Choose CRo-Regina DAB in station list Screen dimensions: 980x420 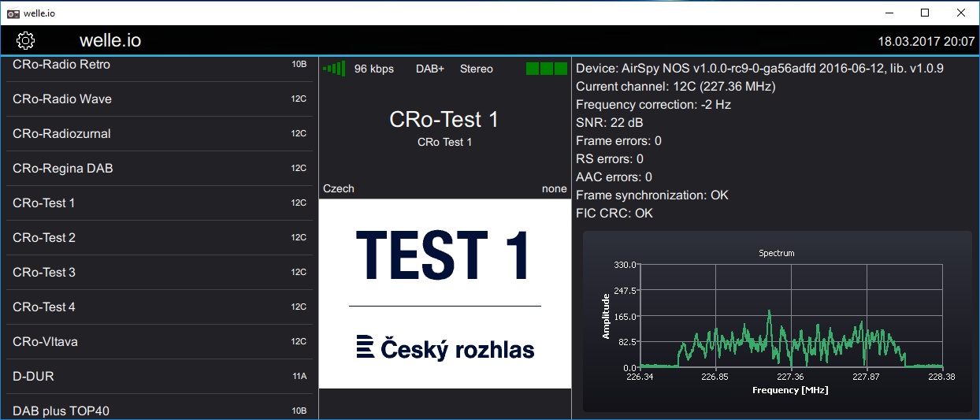pos(159,169)
